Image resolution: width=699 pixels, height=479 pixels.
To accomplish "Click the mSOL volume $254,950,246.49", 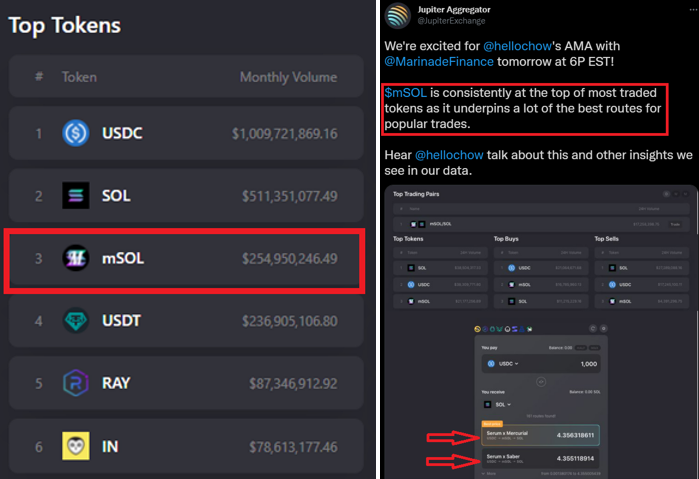I will click(x=290, y=258).
